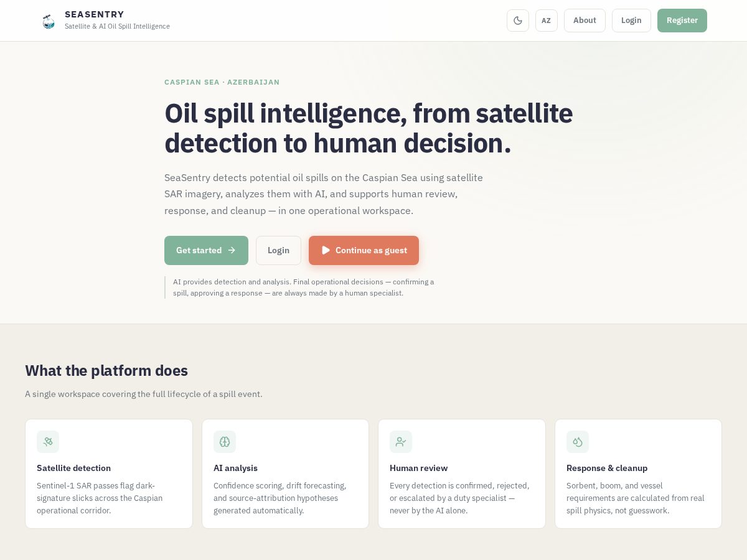Open Login from the top navigation
The height and width of the screenshot is (560, 747).
coord(631,21)
